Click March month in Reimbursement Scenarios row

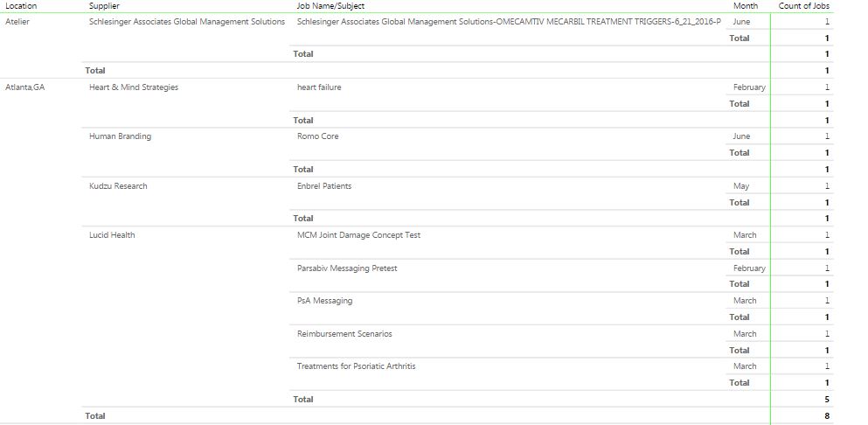[x=745, y=333]
